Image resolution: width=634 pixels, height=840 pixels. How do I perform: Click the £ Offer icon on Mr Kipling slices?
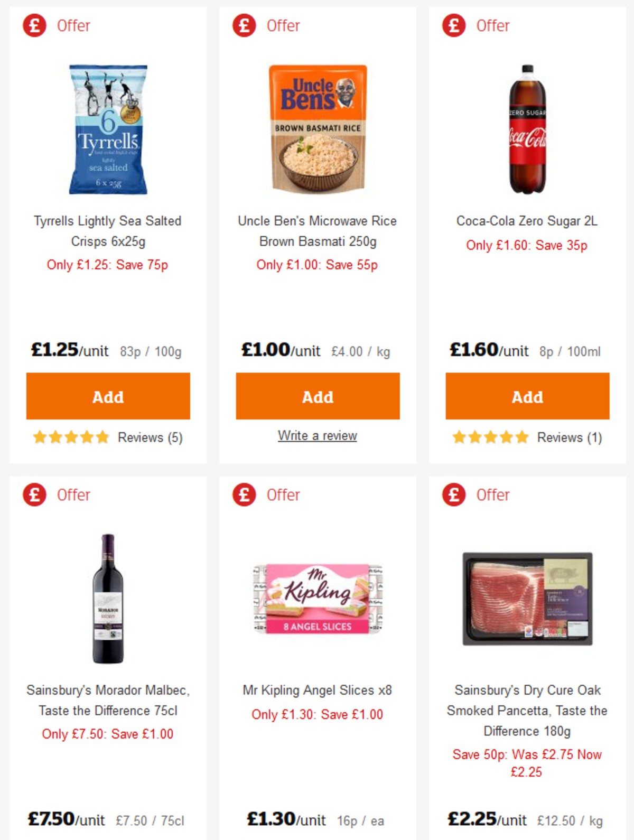coord(243,495)
